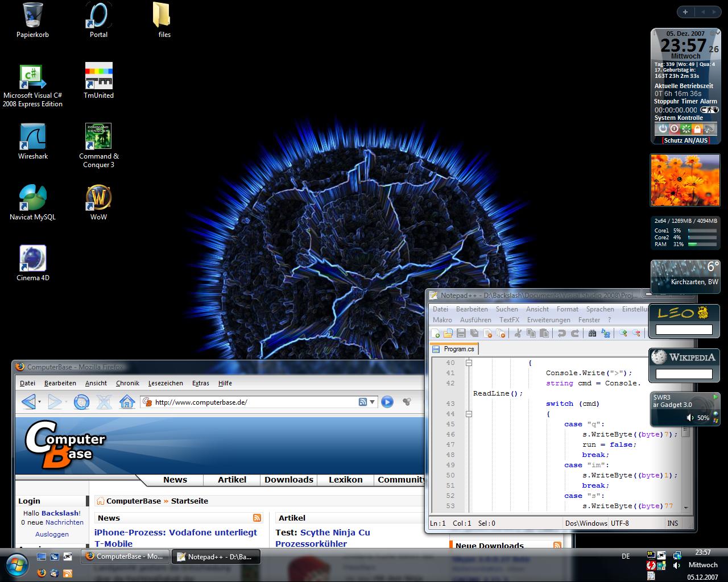The image size is (728, 582).
Task: Click the orange lock icon in System Kontrolle
Action: 697,128
